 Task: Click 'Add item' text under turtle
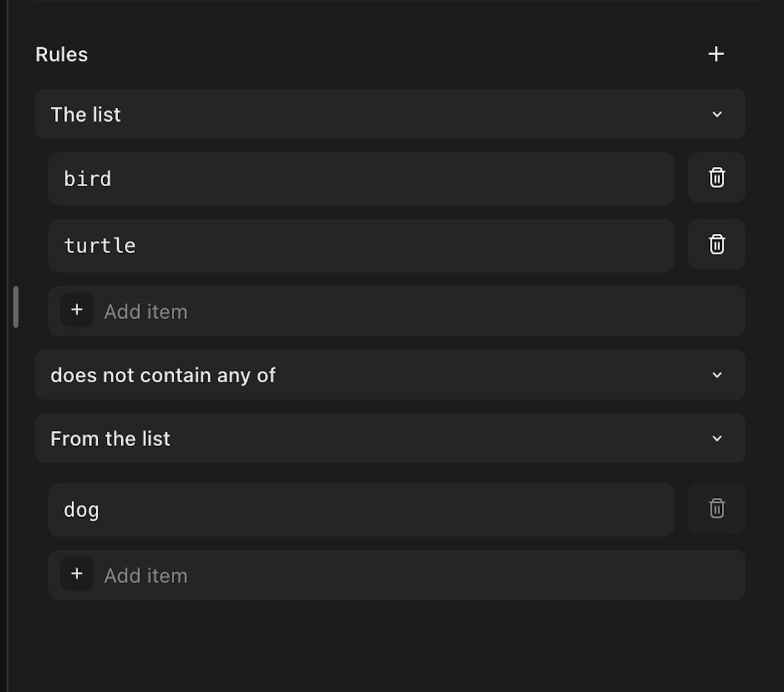pyautogui.click(x=146, y=312)
